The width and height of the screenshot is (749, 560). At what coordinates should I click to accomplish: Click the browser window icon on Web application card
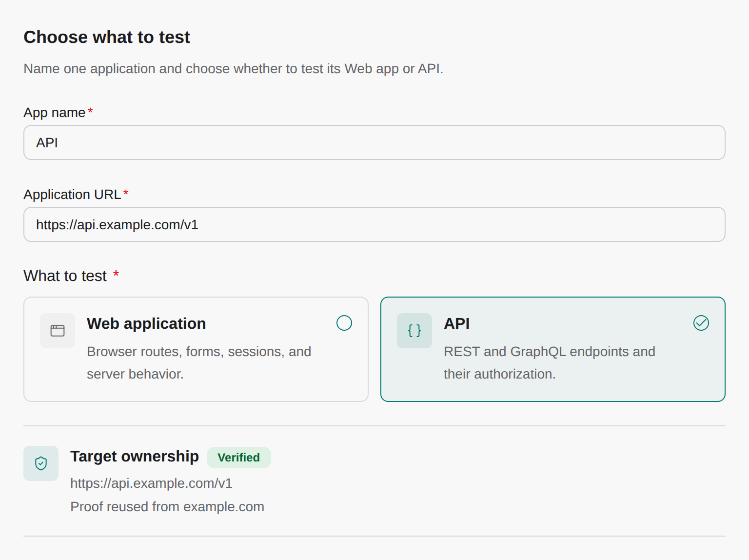58,331
